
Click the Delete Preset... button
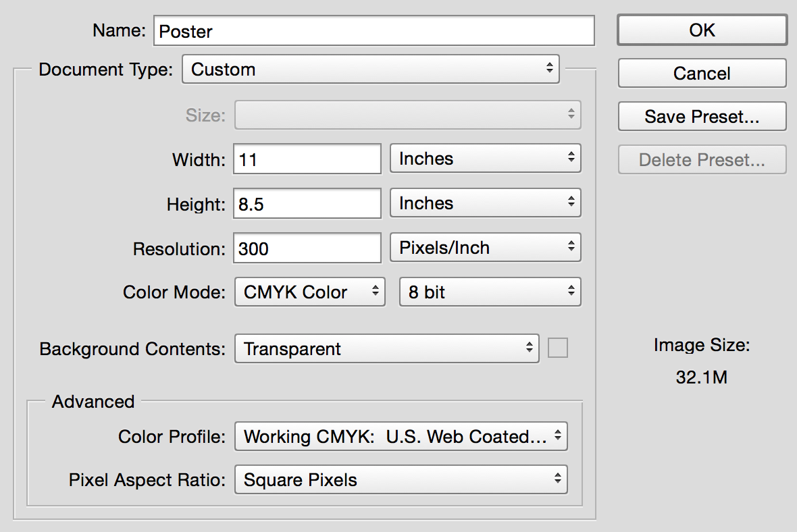click(702, 160)
